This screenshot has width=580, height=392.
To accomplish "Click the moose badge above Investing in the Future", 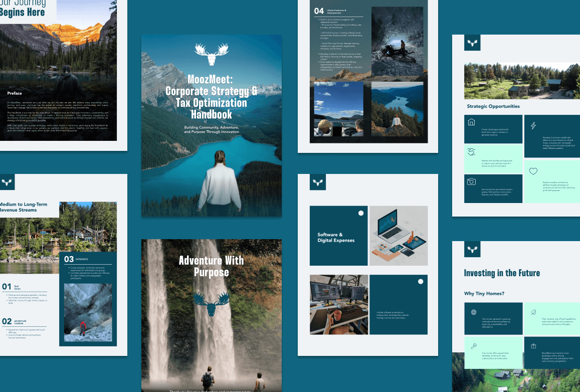I will coord(472,249).
